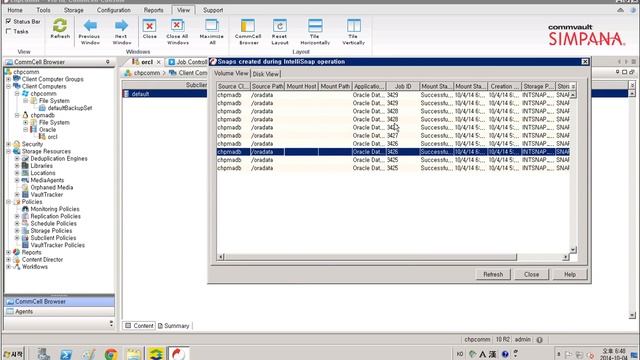Expand Client Computer Groups node
Screen dimensions: 640x360
coord(9,79)
